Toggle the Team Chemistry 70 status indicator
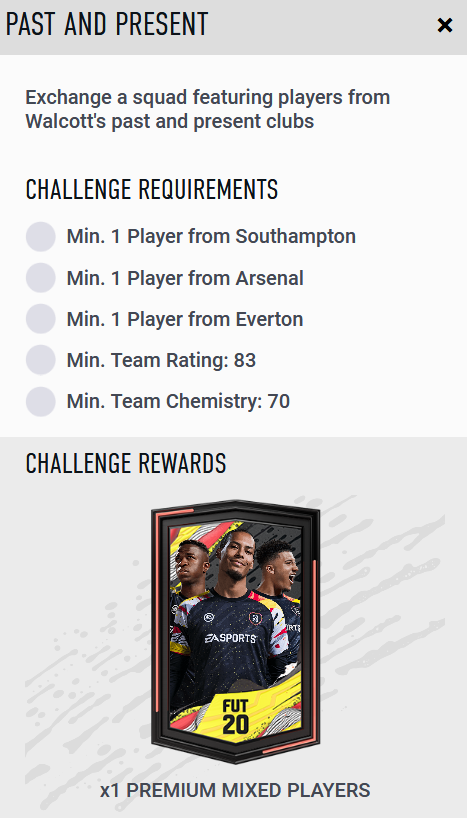Image resolution: width=467 pixels, height=818 pixels. [x=41, y=401]
